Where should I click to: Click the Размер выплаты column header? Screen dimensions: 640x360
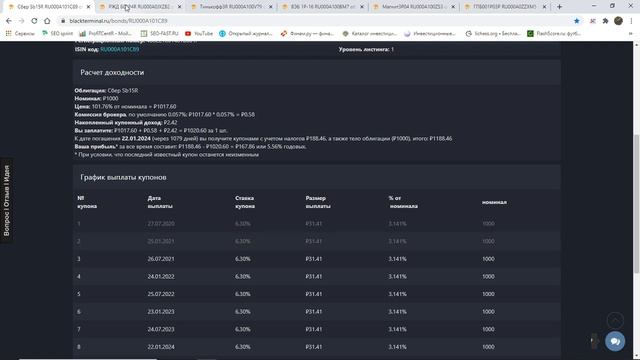tap(318, 202)
